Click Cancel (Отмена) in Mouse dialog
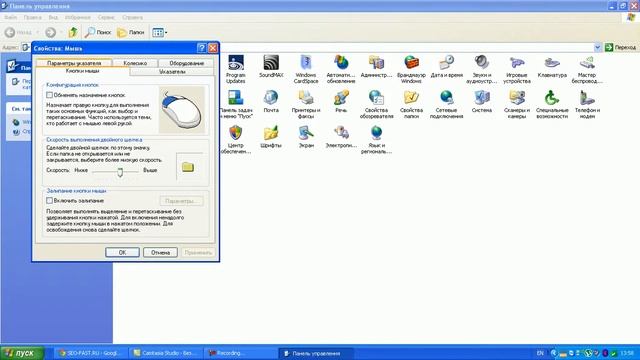Viewport: 640px width, 360px height. 160,252
